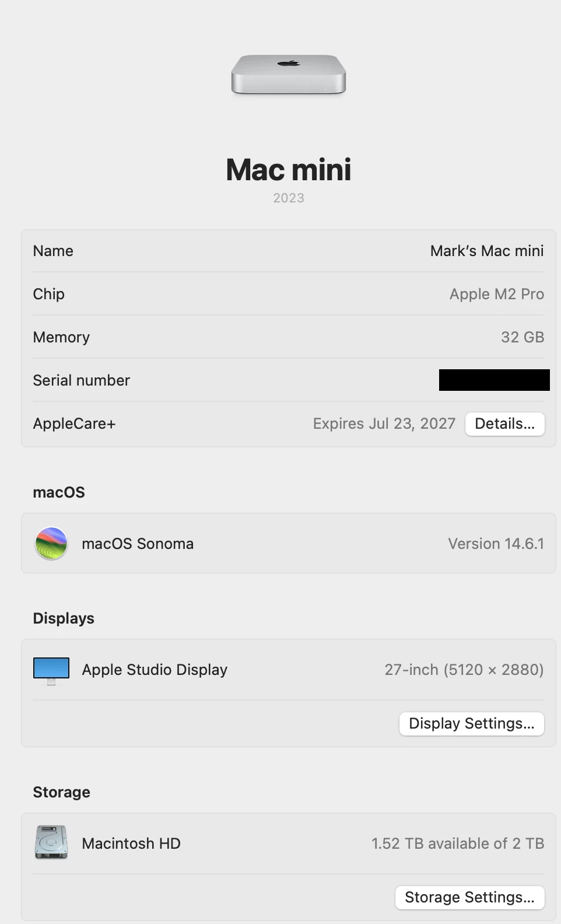The height and width of the screenshot is (924, 561).
Task: Click the 27-inch resolution text
Action: click(x=464, y=670)
